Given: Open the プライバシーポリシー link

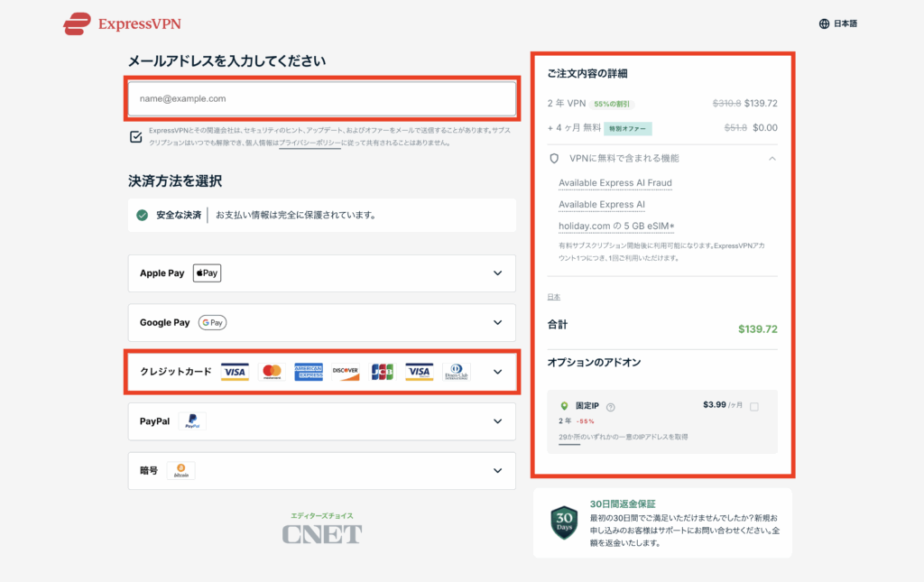Looking at the screenshot, I should [310, 143].
